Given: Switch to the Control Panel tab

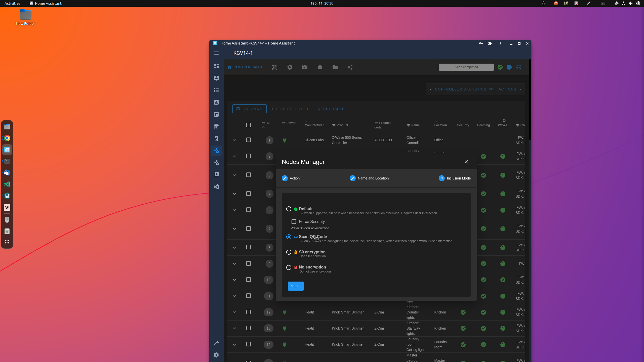Looking at the screenshot, I should coord(245,67).
